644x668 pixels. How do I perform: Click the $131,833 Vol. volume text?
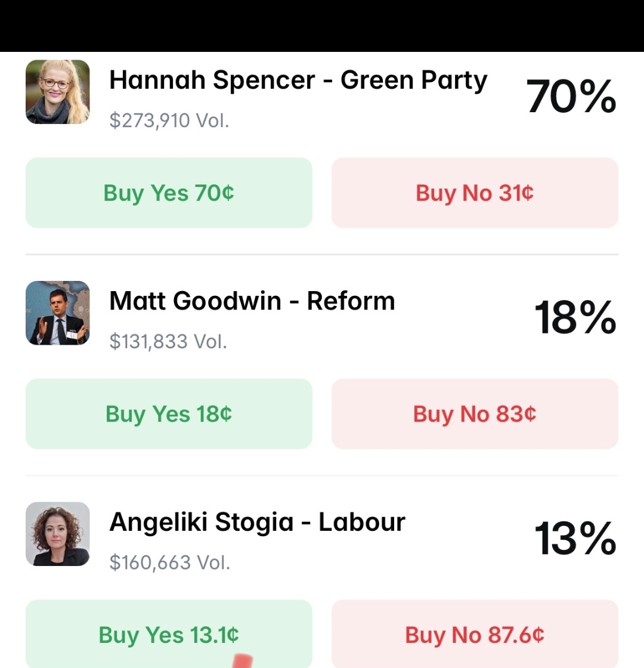coord(168,341)
